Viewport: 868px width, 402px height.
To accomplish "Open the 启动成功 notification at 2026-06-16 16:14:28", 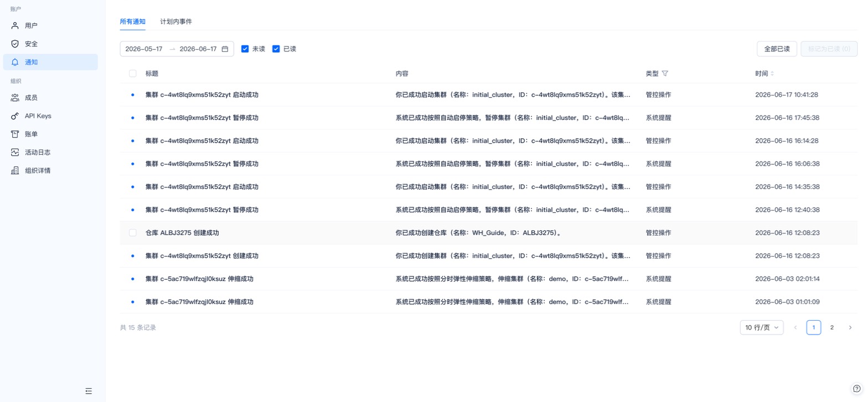I will coord(489,141).
